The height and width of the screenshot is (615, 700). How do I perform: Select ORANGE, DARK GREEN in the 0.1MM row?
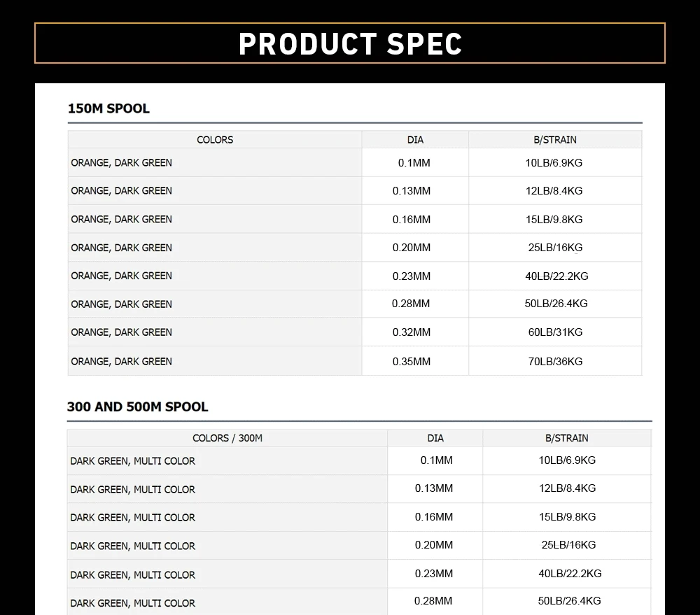(x=122, y=163)
